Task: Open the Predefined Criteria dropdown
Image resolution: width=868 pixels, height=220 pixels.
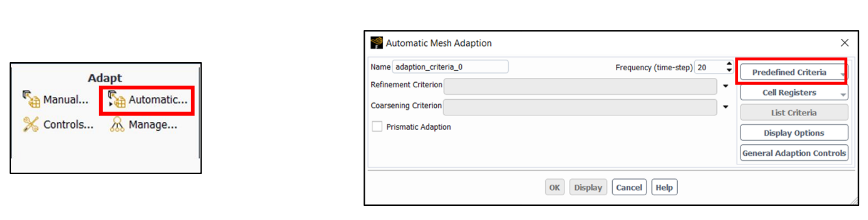Action: tap(794, 72)
